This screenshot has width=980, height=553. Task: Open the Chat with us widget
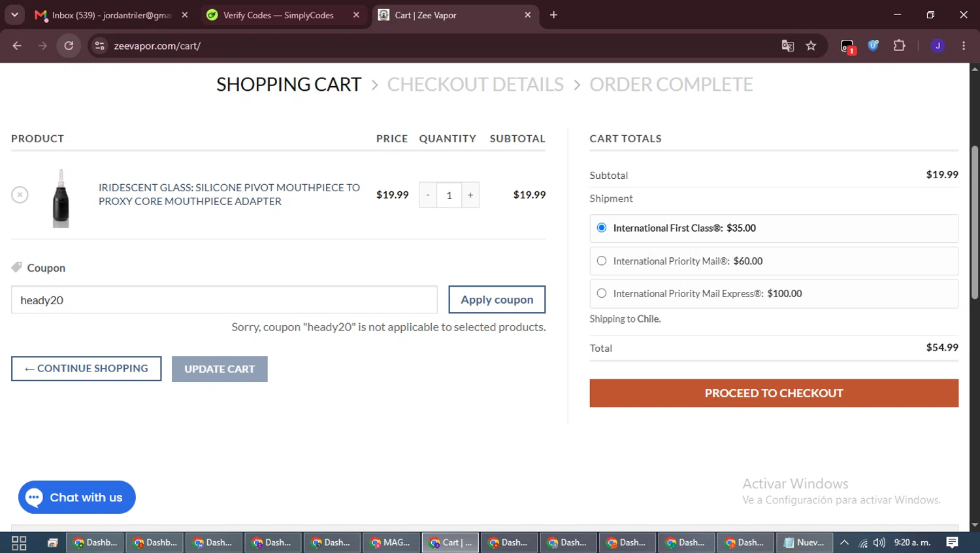pyautogui.click(x=77, y=498)
